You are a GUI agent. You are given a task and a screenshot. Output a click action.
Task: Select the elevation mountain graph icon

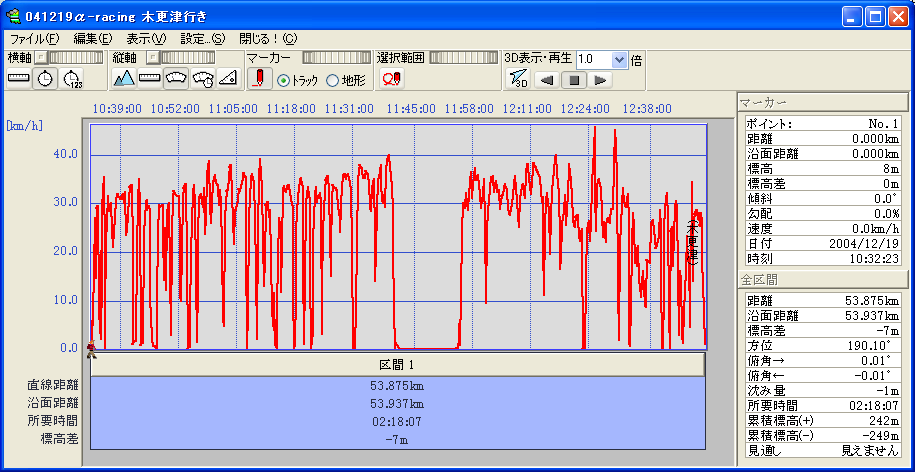[125, 78]
